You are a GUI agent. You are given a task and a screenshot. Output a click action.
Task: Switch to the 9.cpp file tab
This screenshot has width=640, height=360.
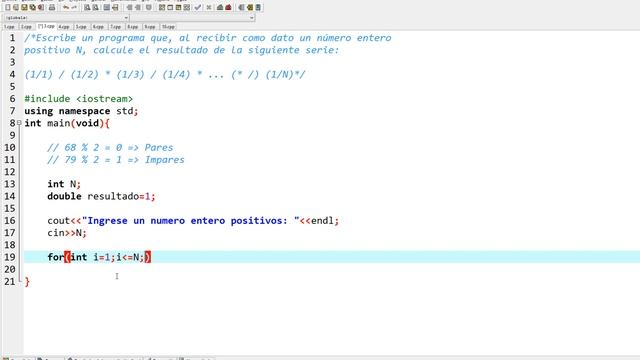pos(150,27)
